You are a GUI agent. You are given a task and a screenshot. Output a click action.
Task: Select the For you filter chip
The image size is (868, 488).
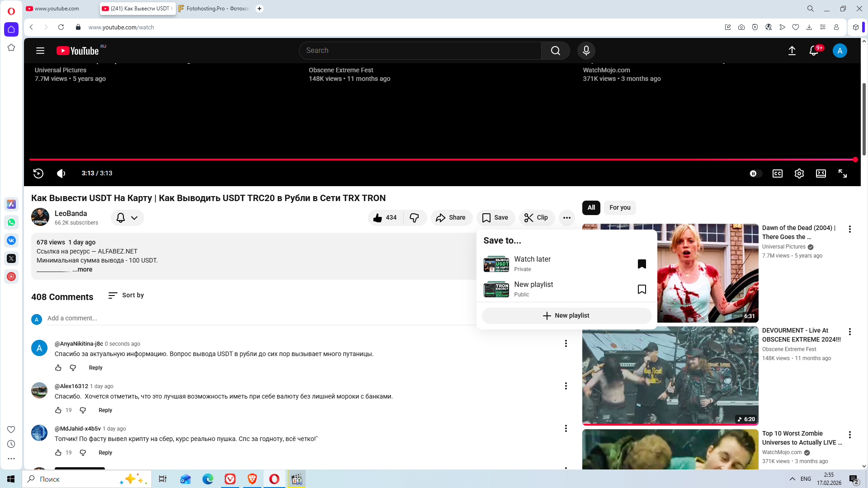(x=619, y=207)
